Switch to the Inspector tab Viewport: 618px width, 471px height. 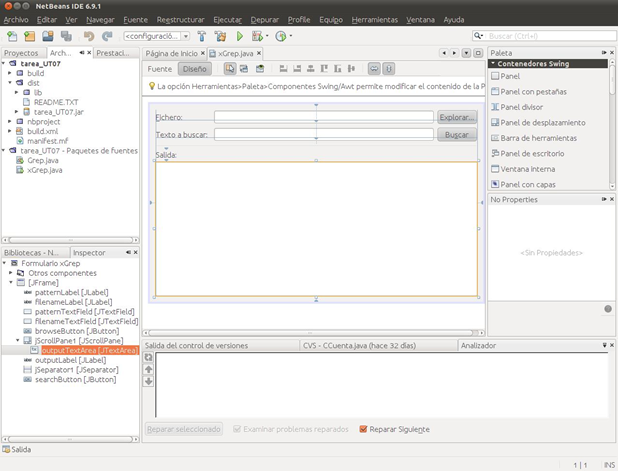tap(89, 253)
